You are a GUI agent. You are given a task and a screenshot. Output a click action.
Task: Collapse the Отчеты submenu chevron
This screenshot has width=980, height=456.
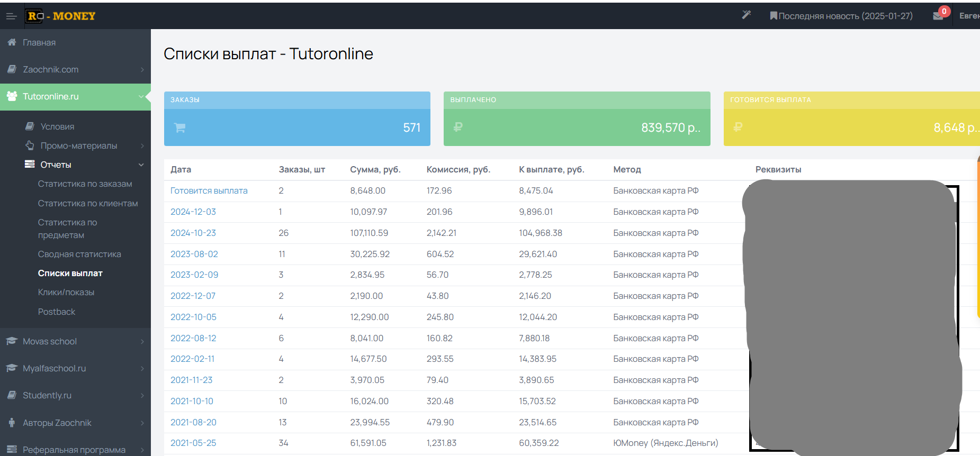coord(141,165)
